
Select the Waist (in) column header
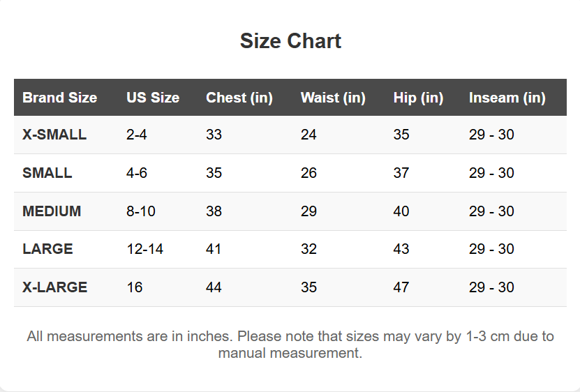coord(333,98)
